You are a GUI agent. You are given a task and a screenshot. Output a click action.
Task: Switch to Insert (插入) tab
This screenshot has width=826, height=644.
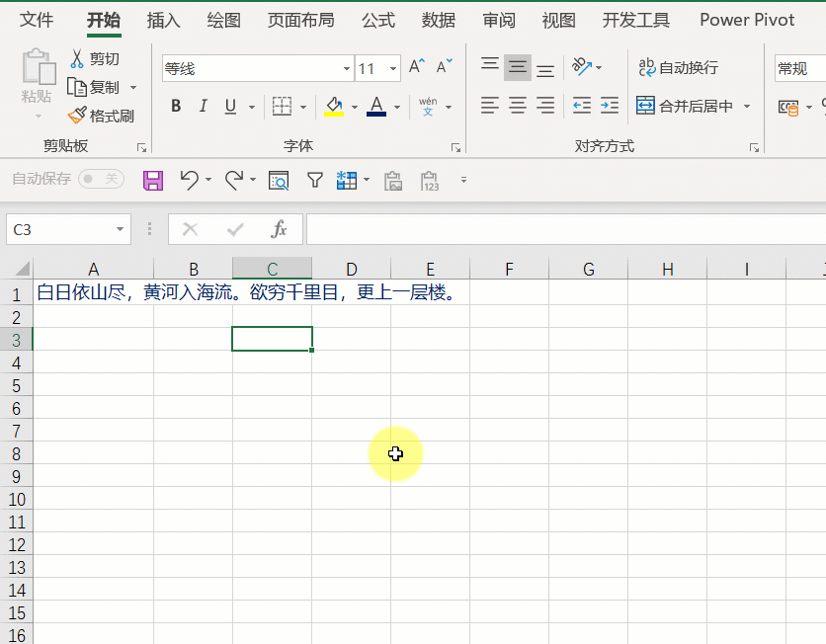[x=163, y=20]
